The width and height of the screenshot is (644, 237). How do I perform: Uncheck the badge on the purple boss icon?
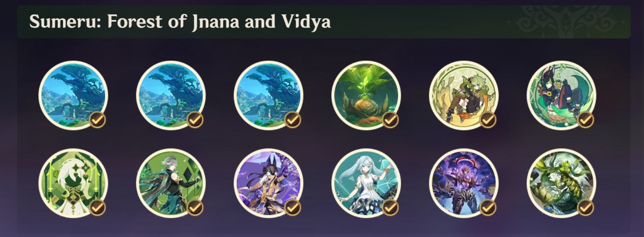coord(488,207)
